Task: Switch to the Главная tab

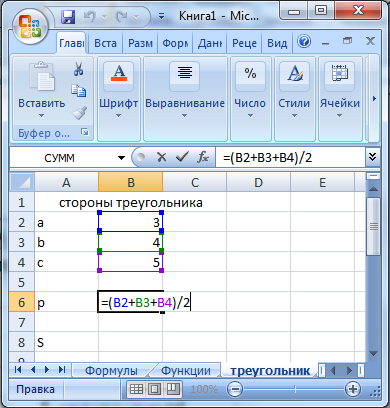Action: pos(71,43)
